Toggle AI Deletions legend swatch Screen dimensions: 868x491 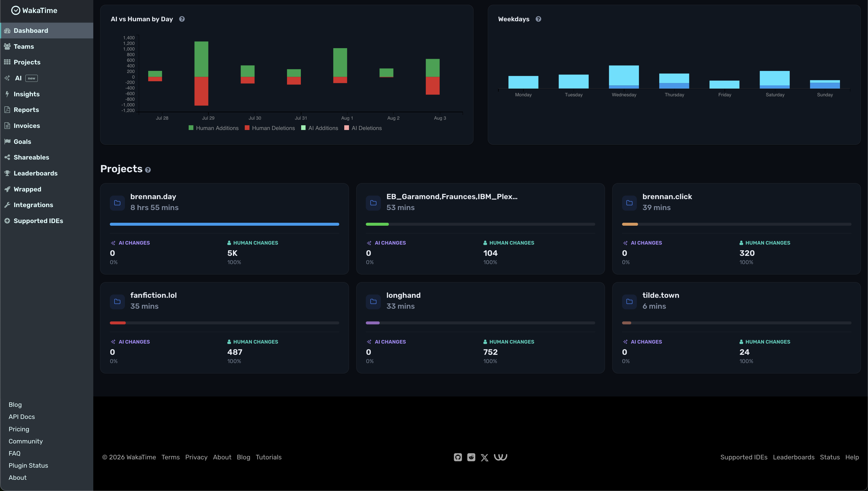coord(346,128)
